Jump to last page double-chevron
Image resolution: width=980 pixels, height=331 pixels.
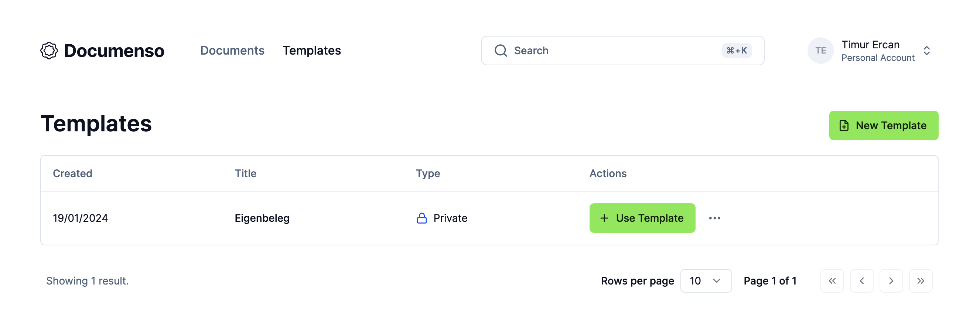[x=920, y=281]
